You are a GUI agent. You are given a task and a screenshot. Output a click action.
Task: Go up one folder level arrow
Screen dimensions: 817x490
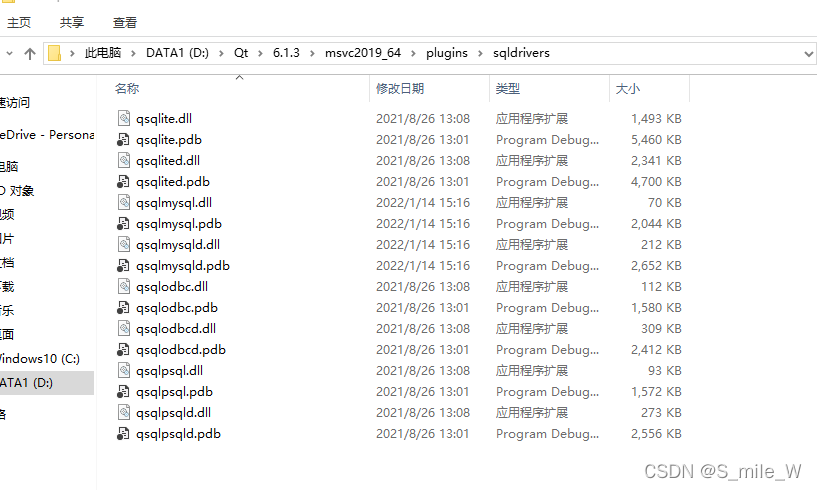coord(30,53)
